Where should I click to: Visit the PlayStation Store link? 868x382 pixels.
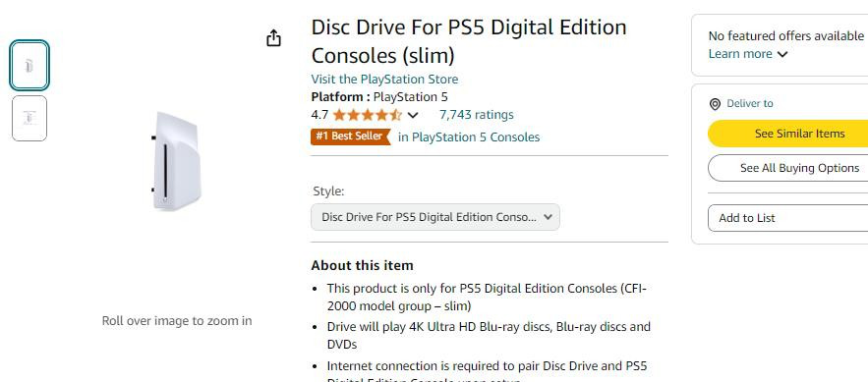click(x=384, y=80)
